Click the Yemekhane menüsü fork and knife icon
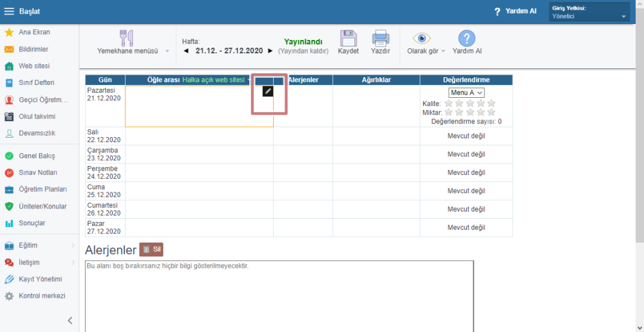 tap(126, 38)
